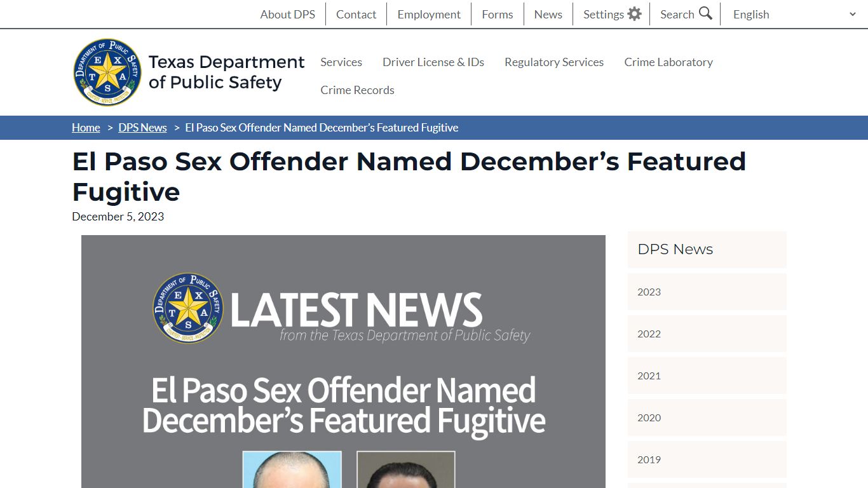The width and height of the screenshot is (868, 488).
Task: Open Crime Records menu
Action: (357, 90)
